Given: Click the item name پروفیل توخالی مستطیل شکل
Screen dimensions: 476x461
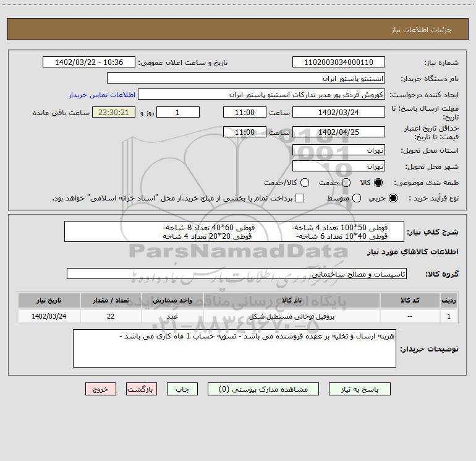Looking at the screenshot, I should click(x=292, y=316).
